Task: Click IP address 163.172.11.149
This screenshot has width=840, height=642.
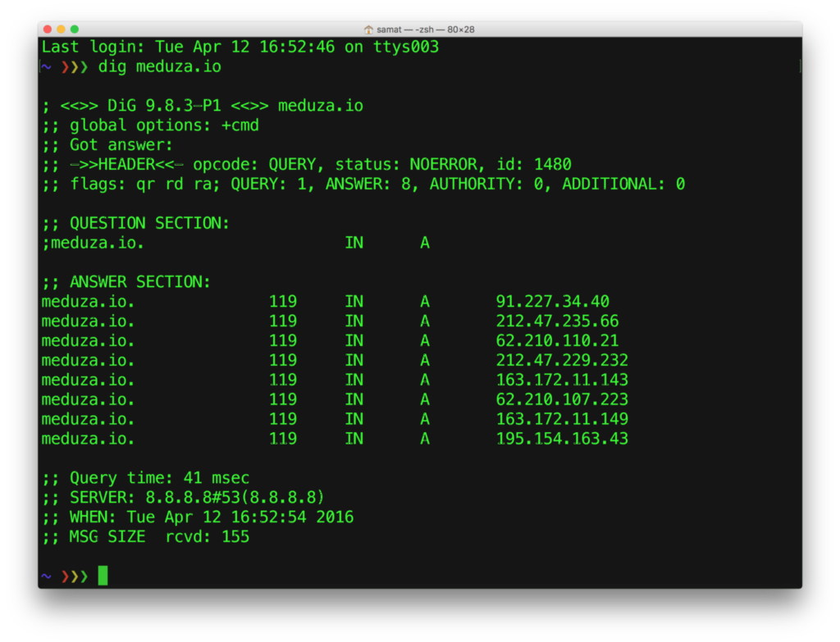Action: point(563,419)
